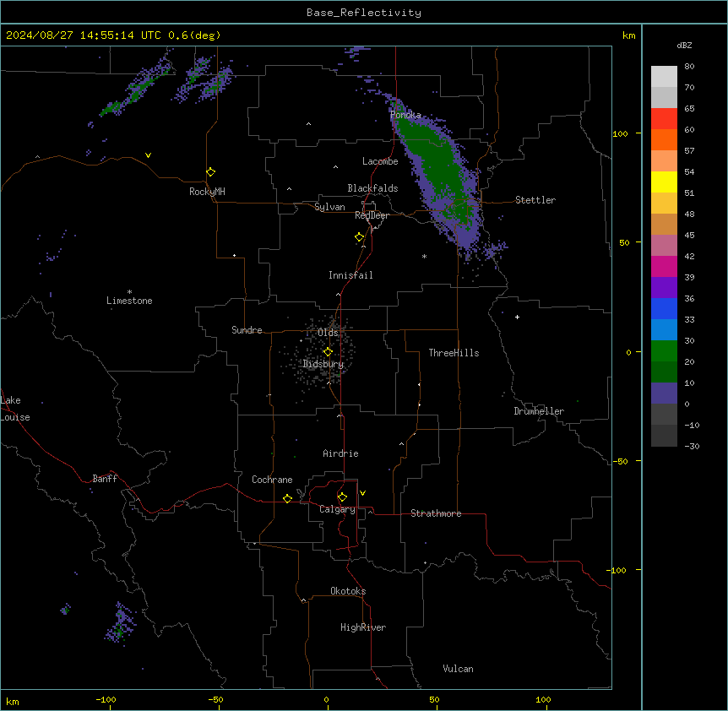The height and width of the screenshot is (711, 728).
Task: Click the Airdrie city label
Action: click(341, 453)
